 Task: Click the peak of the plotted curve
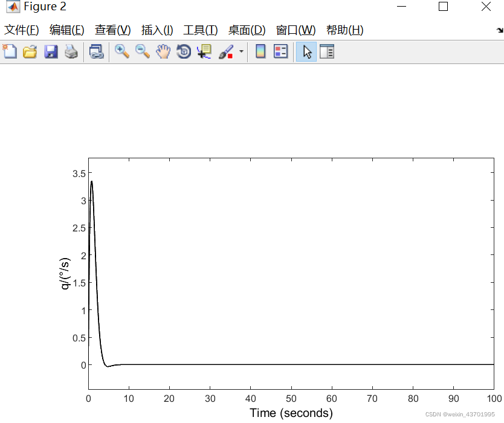(92, 182)
